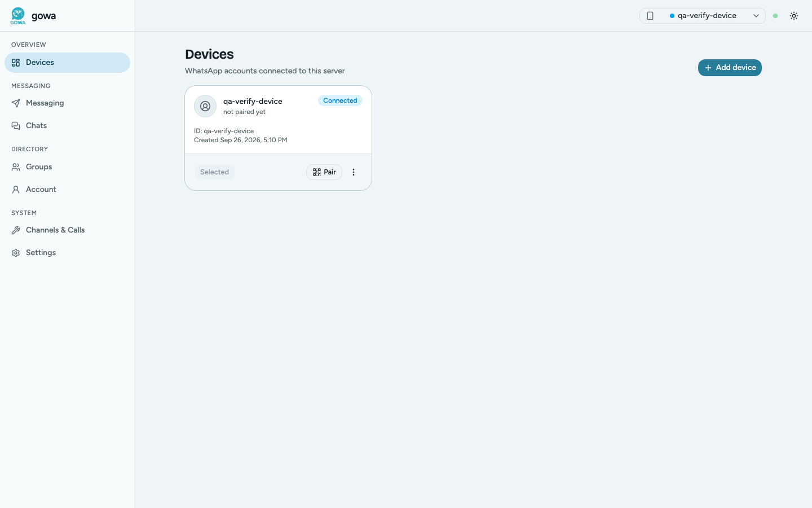812x508 pixels.
Task: Click the Connected status badge
Action: click(x=340, y=100)
